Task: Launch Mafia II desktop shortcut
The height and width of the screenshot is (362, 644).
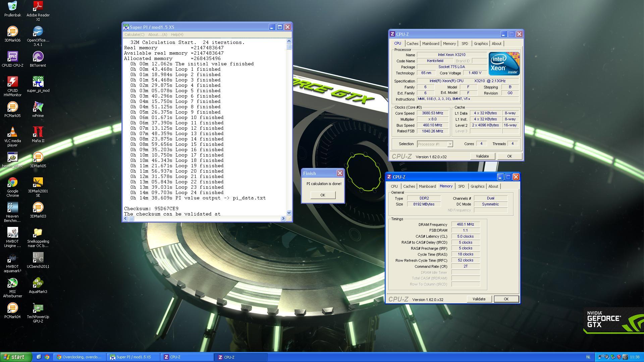Action: click(38, 134)
